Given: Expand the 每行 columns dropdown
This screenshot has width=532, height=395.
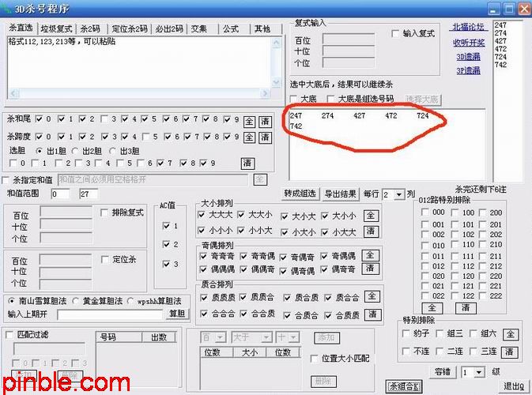Looking at the screenshot, I should point(398,194).
